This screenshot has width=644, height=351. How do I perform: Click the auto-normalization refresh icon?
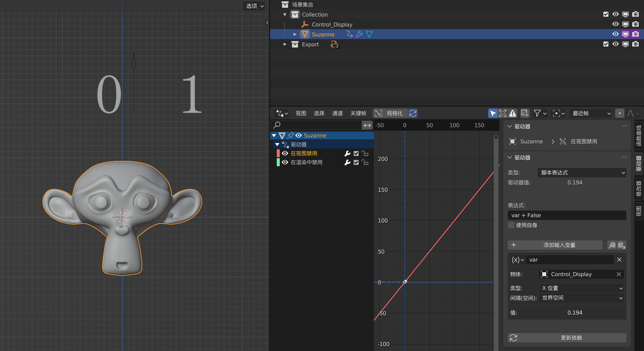click(413, 113)
